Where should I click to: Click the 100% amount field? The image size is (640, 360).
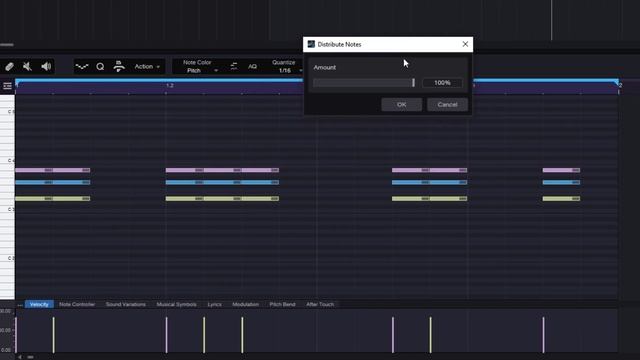tap(442, 83)
